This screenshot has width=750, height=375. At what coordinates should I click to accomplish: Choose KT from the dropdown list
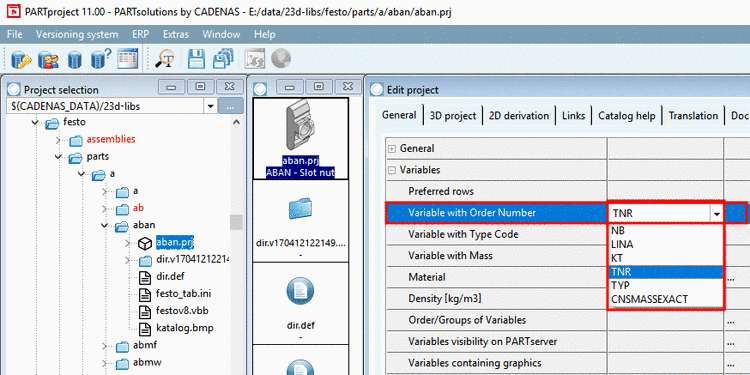pyautogui.click(x=665, y=258)
